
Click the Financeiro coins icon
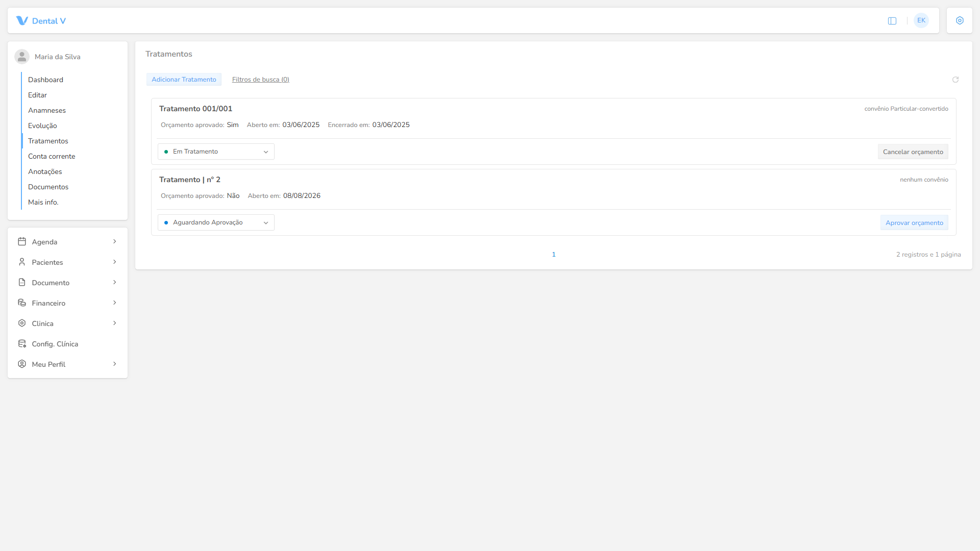click(x=22, y=303)
